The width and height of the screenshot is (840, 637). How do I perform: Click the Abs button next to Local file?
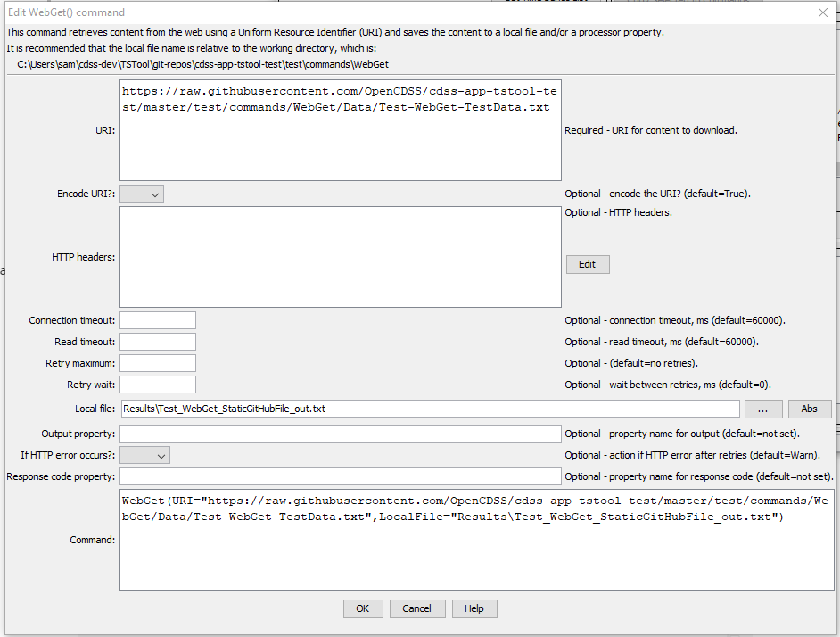tap(809, 408)
